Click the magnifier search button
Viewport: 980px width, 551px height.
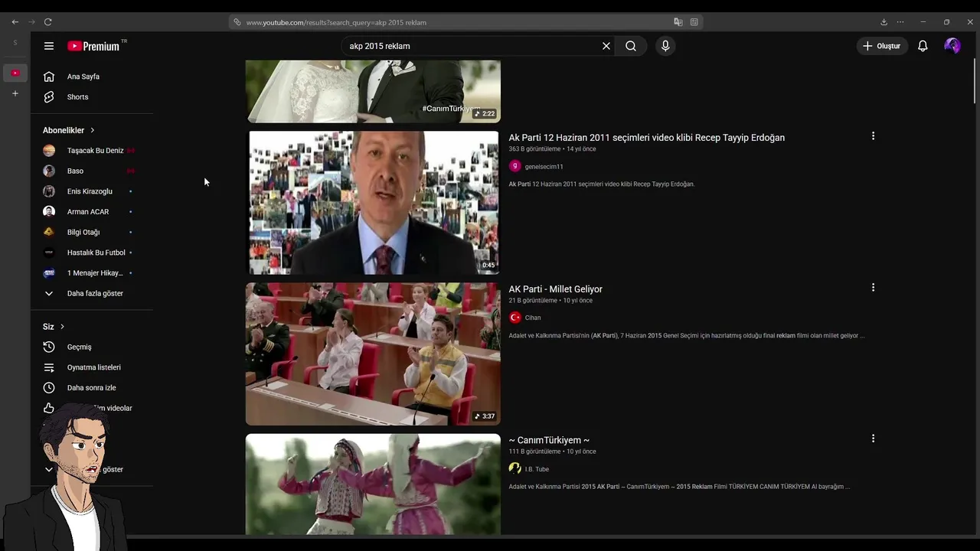[x=631, y=46]
